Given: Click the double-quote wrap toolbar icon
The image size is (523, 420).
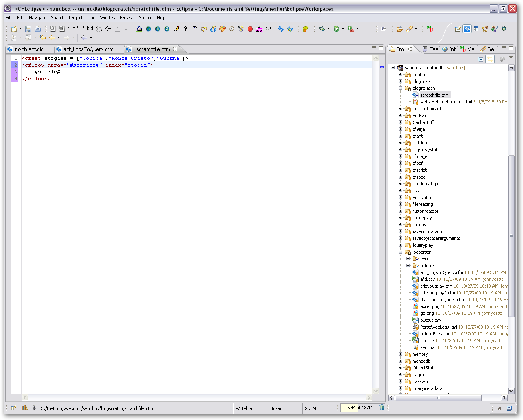Looking at the screenshot, I should (71, 29).
